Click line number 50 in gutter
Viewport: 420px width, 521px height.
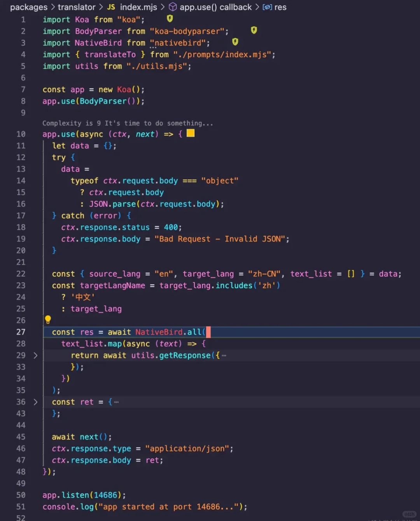pyautogui.click(x=21, y=495)
